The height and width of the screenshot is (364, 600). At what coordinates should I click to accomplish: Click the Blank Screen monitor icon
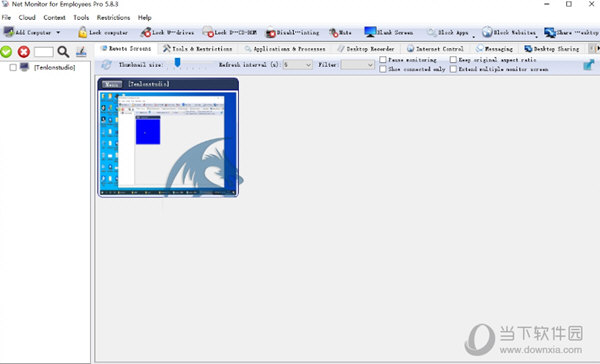pos(370,33)
